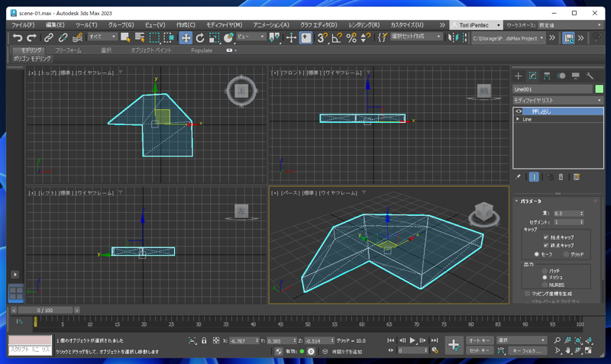Open the モディファイヤ(M) menu

224,25
